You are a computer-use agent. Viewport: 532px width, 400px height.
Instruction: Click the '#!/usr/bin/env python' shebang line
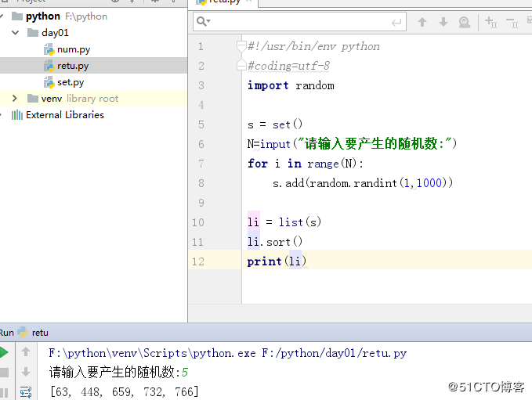click(x=314, y=46)
